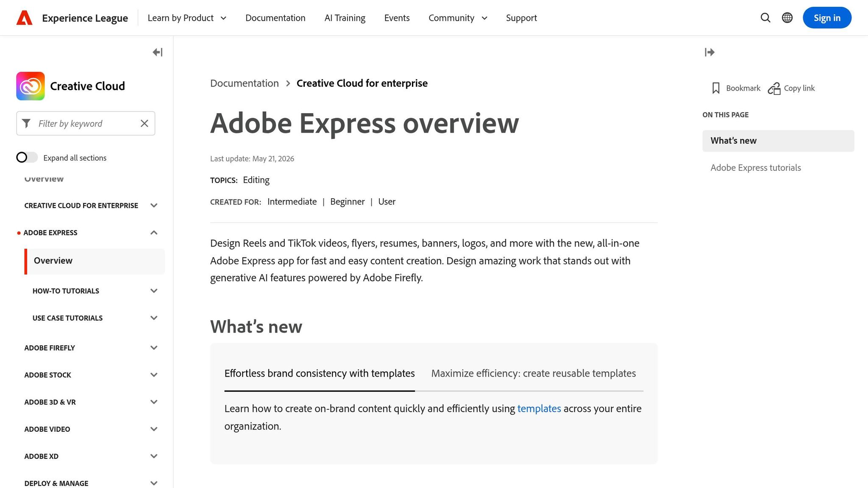Click the Bookmark label text
The width and height of the screenshot is (868, 488).
click(743, 88)
